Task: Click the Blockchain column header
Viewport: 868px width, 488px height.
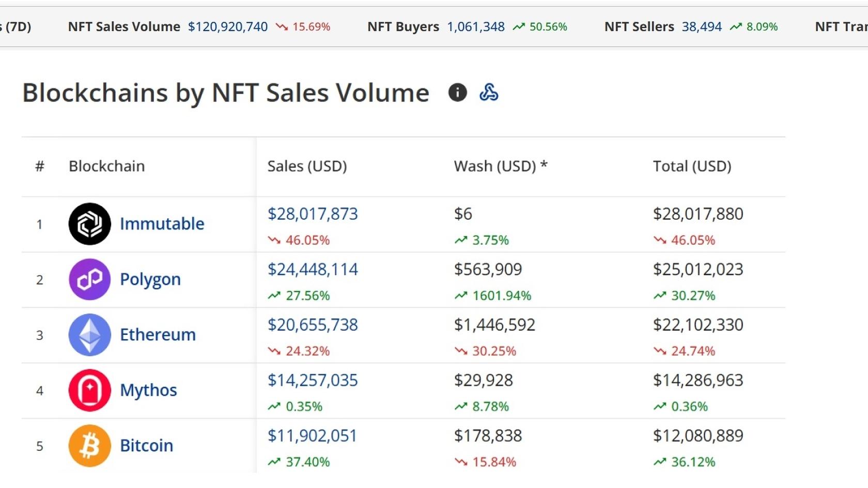Action: click(x=106, y=166)
